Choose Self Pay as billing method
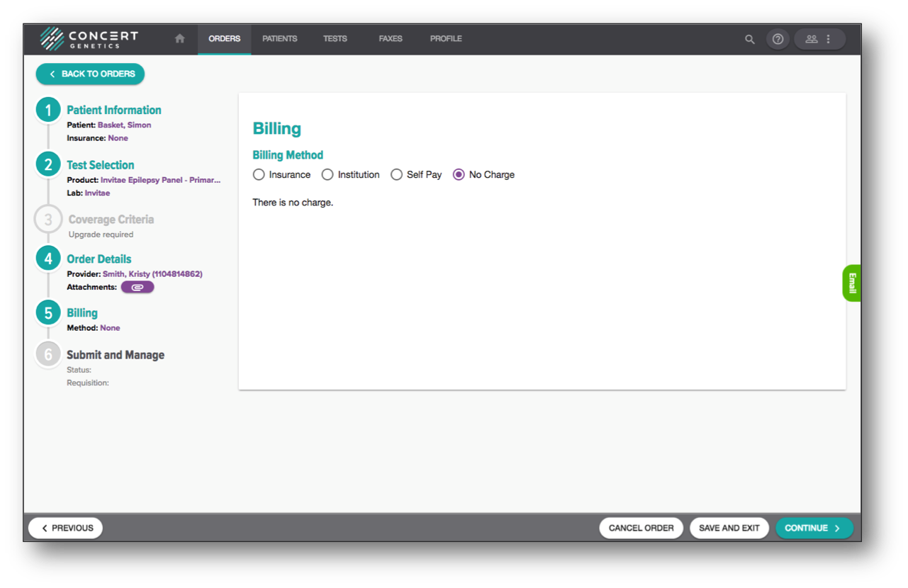 (397, 174)
